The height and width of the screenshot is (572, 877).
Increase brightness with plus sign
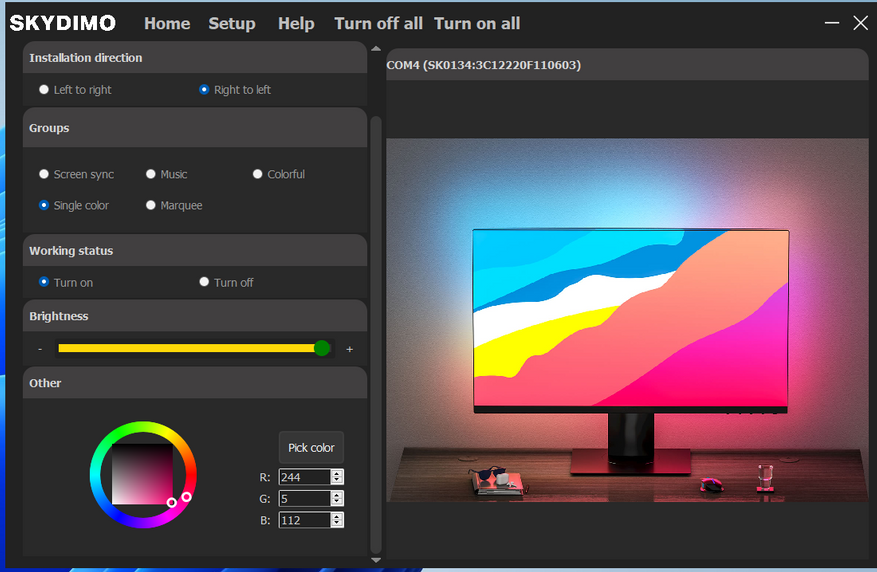[350, 349]
